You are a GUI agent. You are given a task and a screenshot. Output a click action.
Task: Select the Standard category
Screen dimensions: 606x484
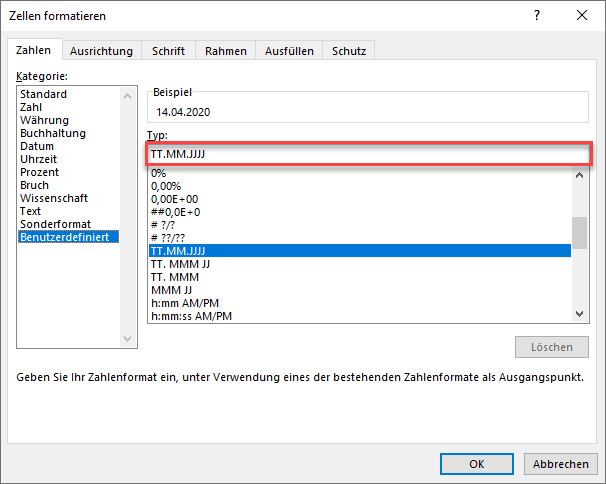tap(69, 94)
